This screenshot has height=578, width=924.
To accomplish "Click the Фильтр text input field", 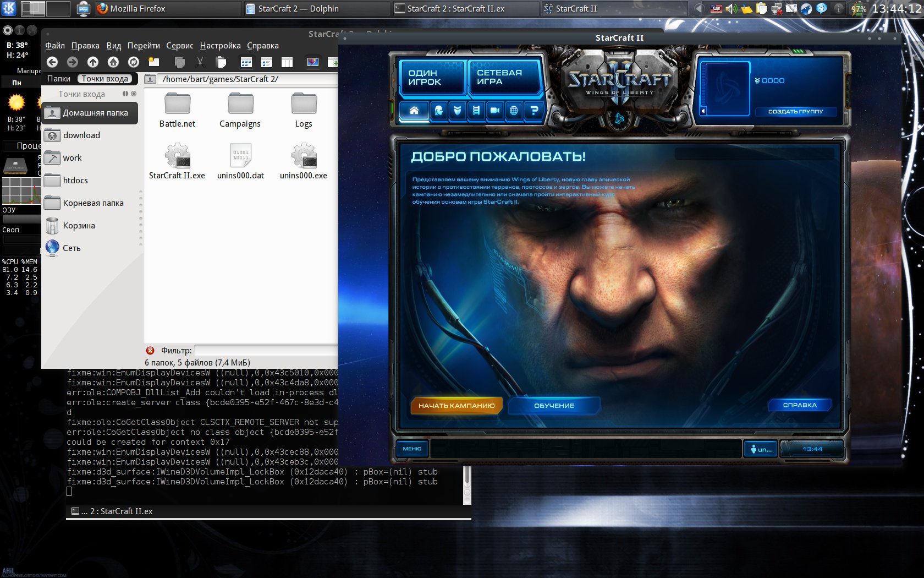I will (x=266, y=351).
